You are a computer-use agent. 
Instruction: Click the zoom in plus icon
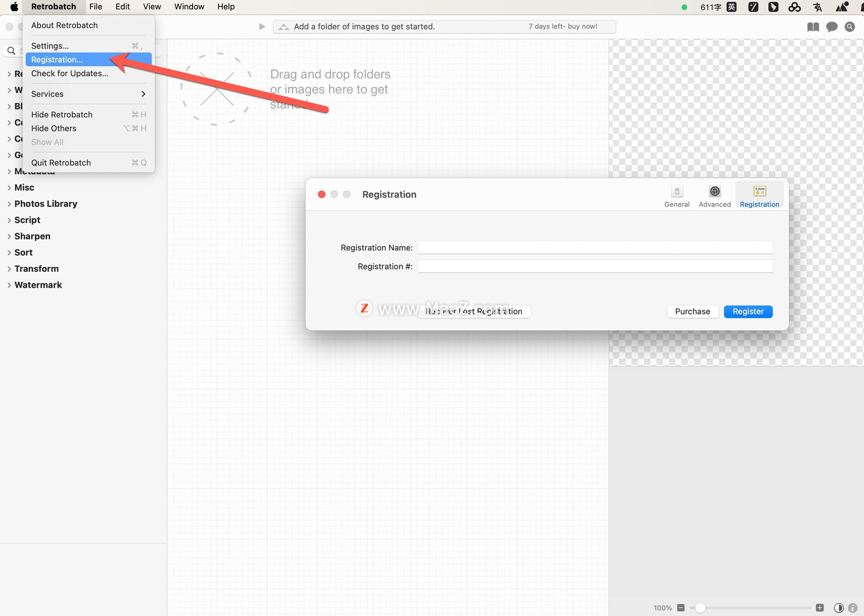(x=820, y=608)
